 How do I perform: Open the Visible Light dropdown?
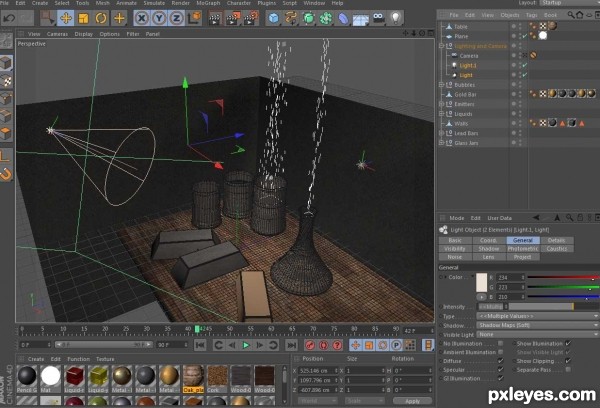(537, 334)
